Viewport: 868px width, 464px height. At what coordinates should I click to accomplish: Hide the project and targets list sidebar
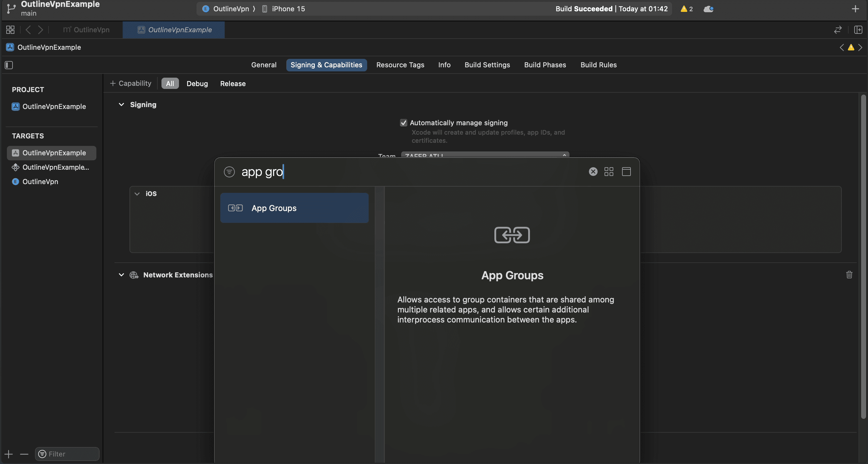click(x=9, y=65)
